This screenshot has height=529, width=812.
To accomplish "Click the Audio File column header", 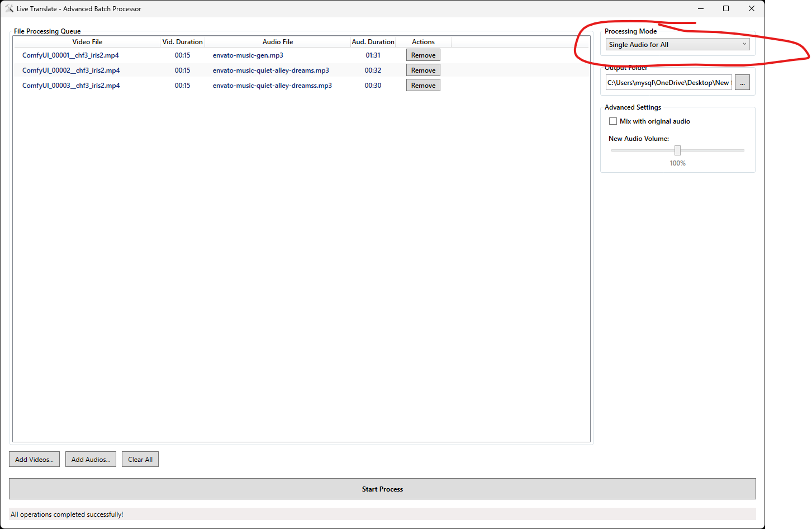I will coord(278,42).
